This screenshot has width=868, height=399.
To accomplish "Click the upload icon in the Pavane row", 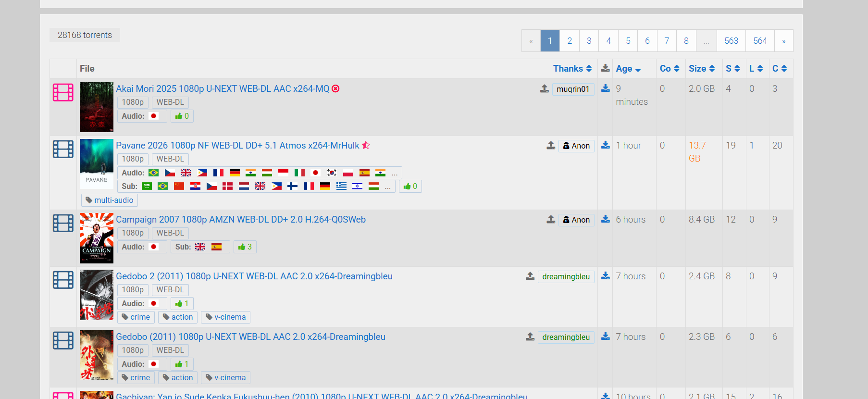I will coord(551,145).
